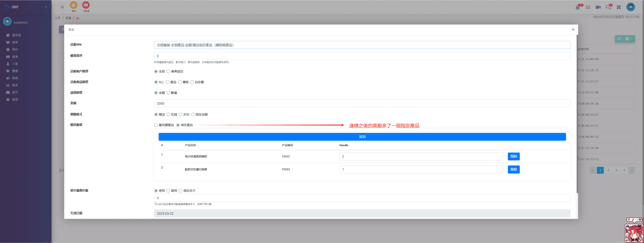The height and width of the screenshot is (243, 644).
Task: Delete the 亮白保濕面部療程 row
Action: click(514, 157)
